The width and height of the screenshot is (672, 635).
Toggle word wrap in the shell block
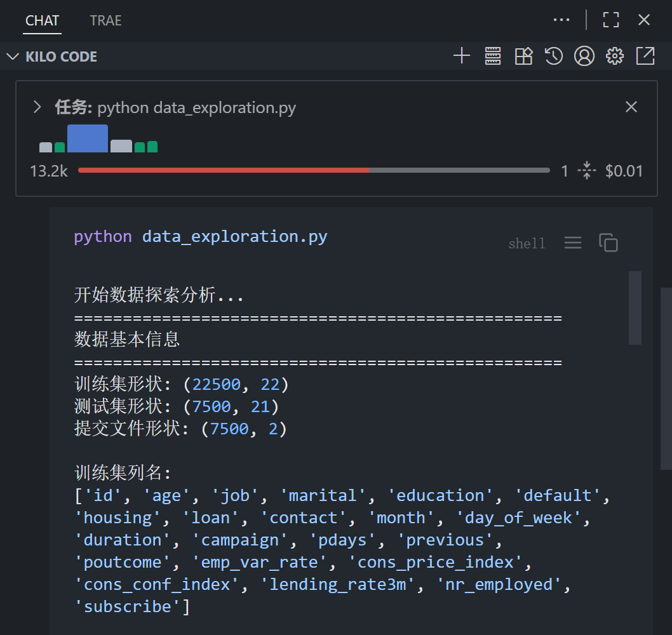572,243
